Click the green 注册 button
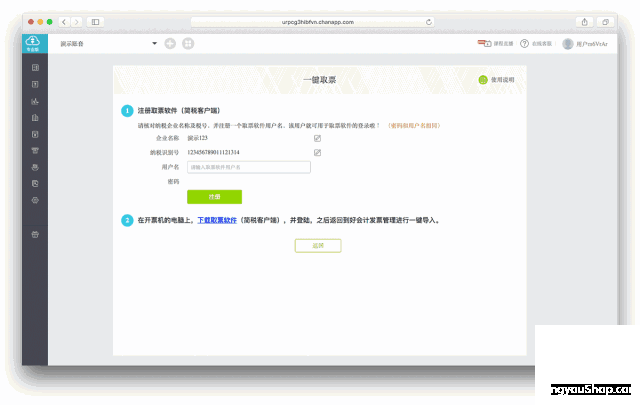This screenshot has height=405, width=640. (x=214, y=197)
